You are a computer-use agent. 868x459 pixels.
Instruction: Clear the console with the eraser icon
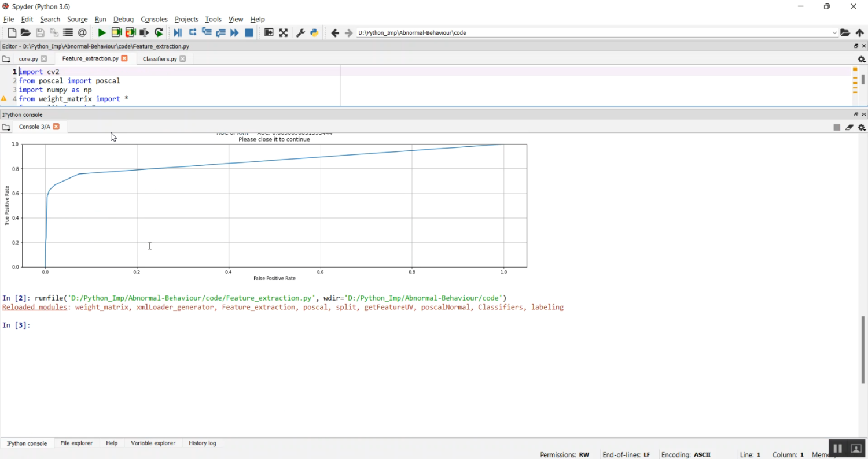point(849,127)
